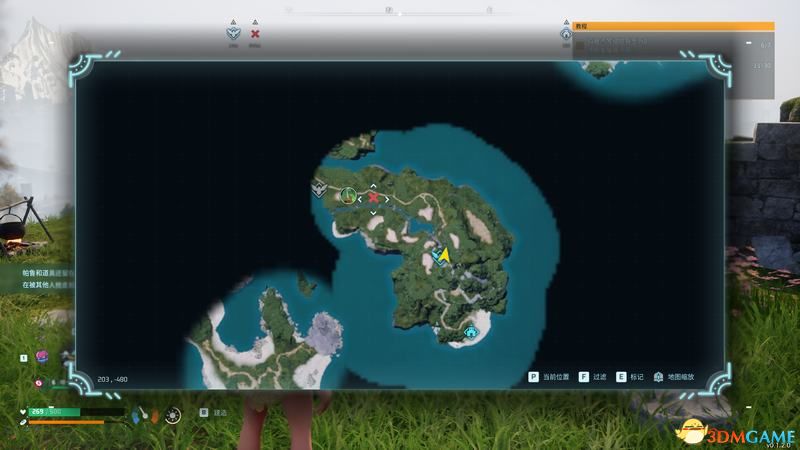Click the 地图缩放 map zoom label
Screen dimensions: 800x450
[x=681, y=377]
